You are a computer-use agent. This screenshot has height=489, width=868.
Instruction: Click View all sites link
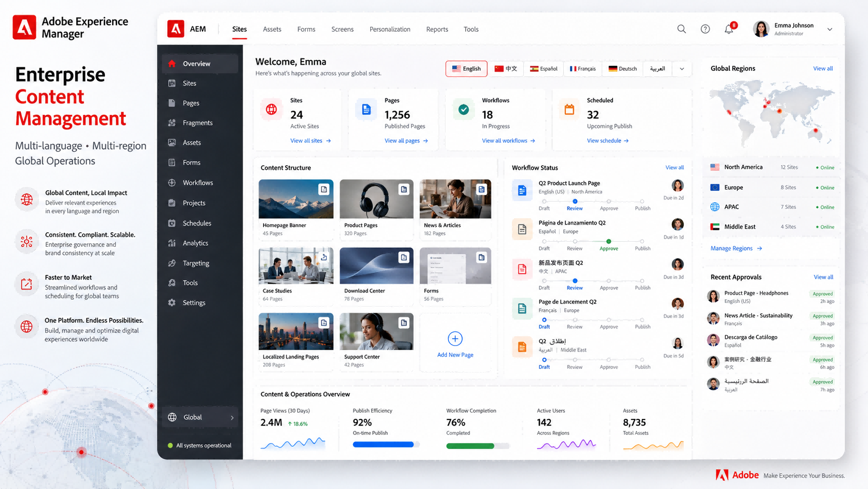tap(310, 141)
